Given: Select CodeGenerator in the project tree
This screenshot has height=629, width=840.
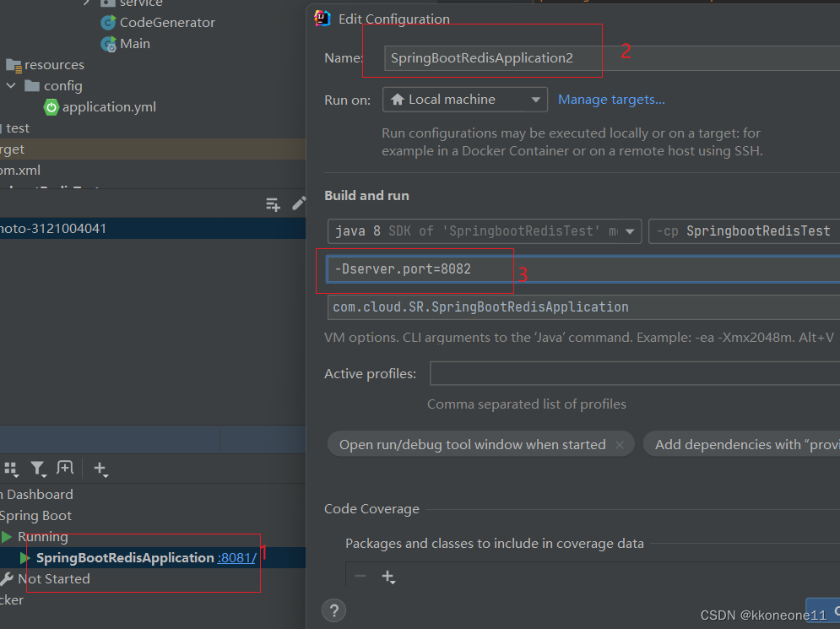Looking at the screenshot, I should tap(167, 23).
